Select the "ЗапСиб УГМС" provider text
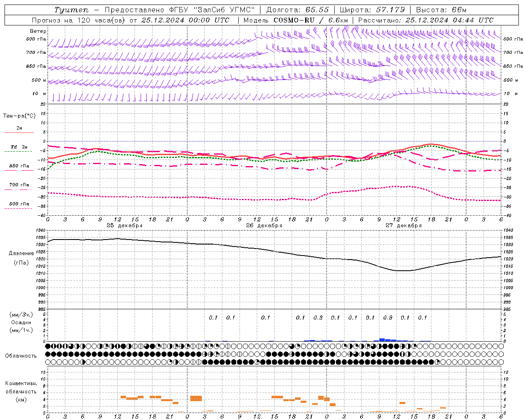Image resolution: width=525 pixels, height=420 pixels. [x=224, y=10]
